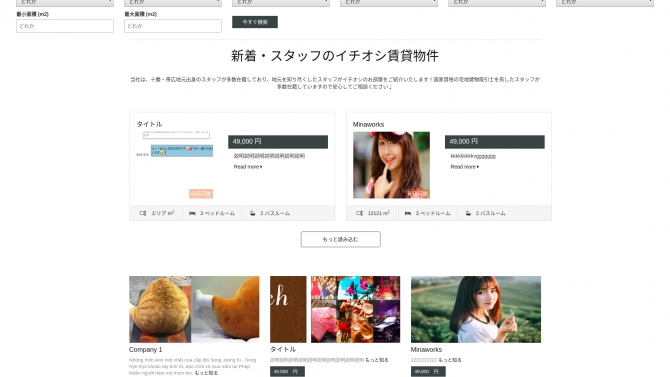Select the 12121 m² area text
670x377 pixels.
(x=379, y=213)
